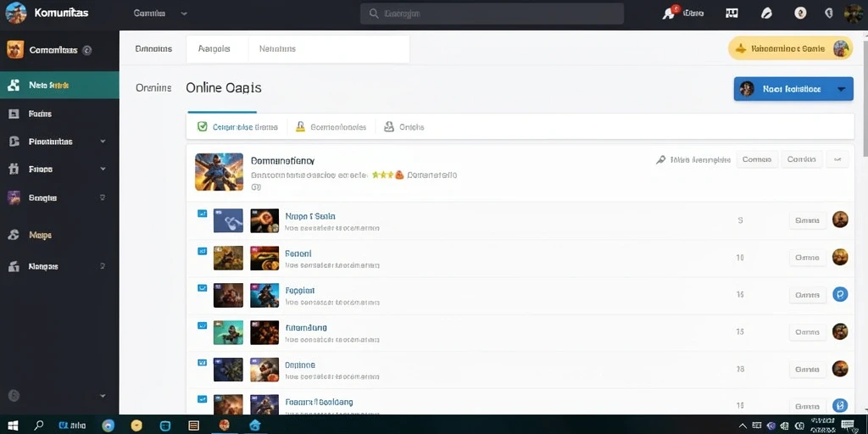Screen dimensions: 868x434
Task: Open the user profile avatar at the header's right end
Action: click(x=854, y=14)
